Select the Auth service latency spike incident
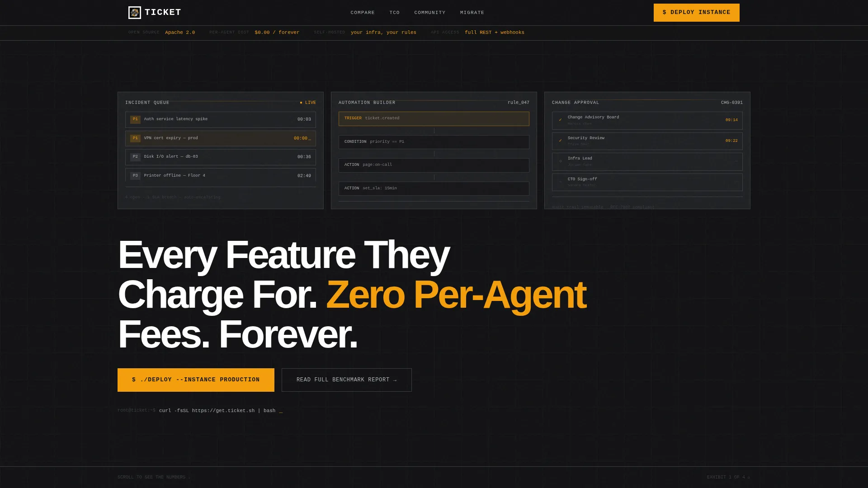 tap(221, 120)
